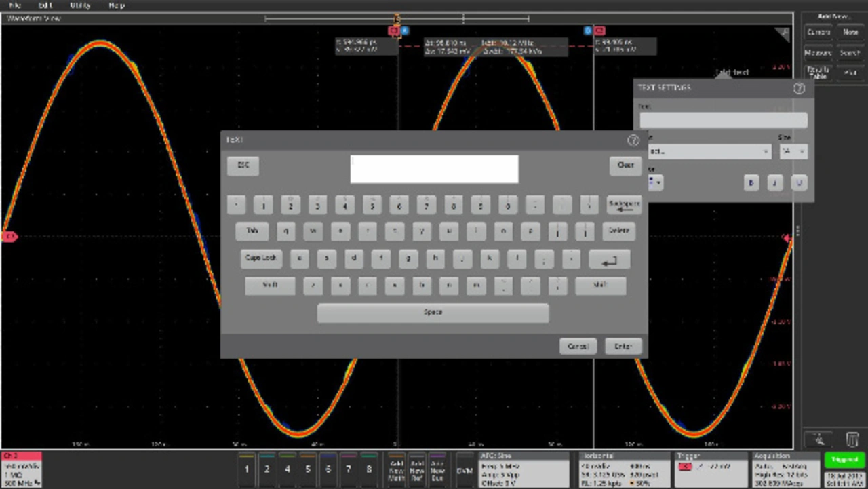Turn on channel 4 button in bottom bar
The height and width of the screenshot is (489, 868).
pyautogui.click(x=288, y=468)
